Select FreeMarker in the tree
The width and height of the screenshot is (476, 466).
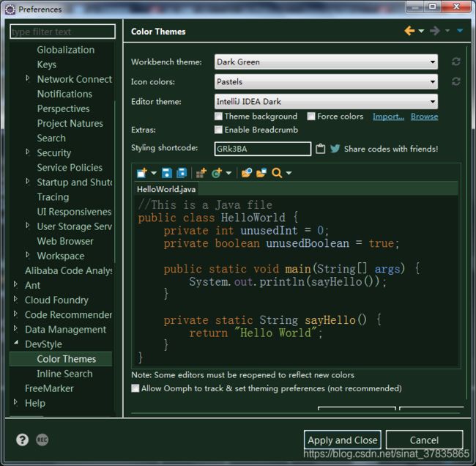pos(49,388)
